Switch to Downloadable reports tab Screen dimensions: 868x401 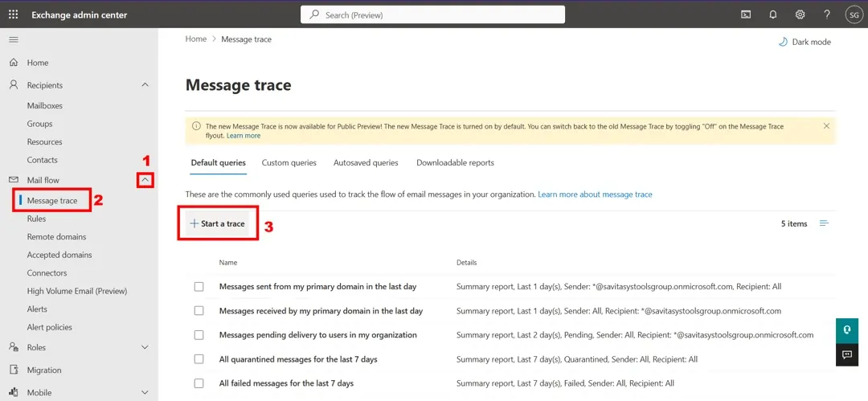(x=455, y=163)
